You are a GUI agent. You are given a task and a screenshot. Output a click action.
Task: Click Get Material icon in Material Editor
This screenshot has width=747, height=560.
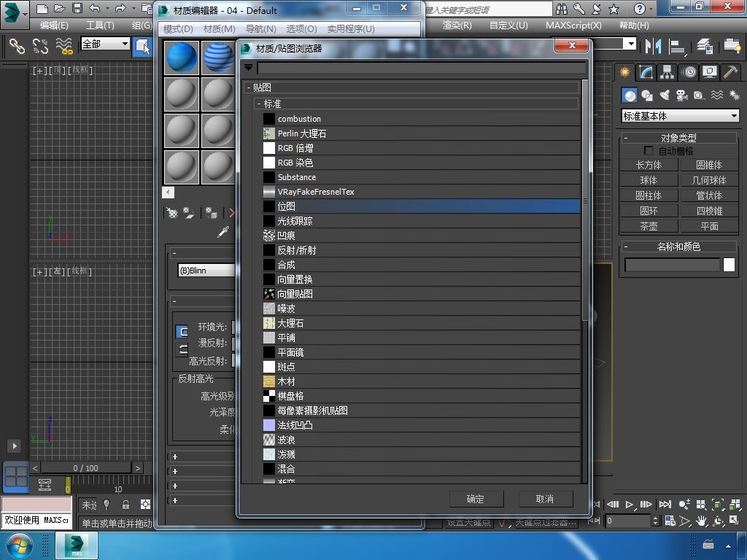click(x=172, y=213)
